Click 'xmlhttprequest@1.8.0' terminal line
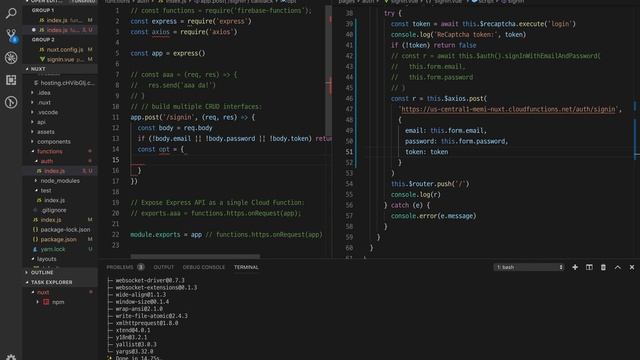 pyautogui.click(x=147, y=323)
